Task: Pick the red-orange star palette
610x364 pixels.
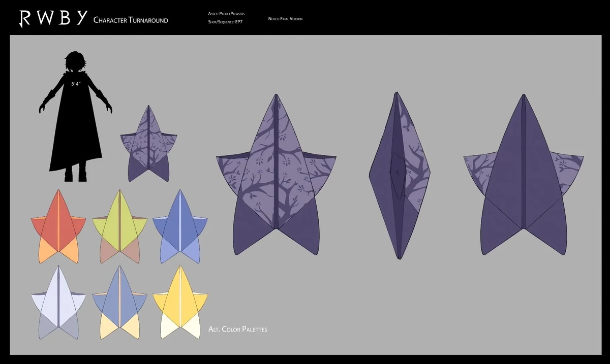Action: click(58, 226)
